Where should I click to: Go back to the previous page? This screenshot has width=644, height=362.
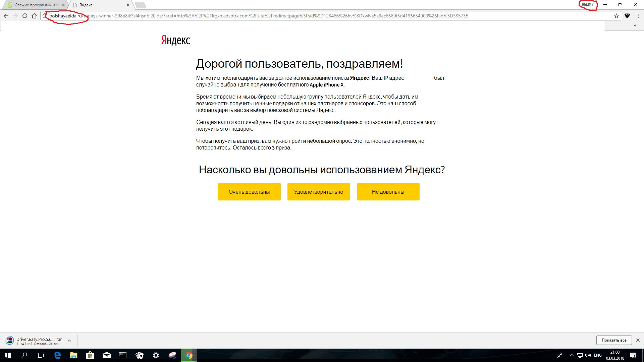click(x=6, y=16)
